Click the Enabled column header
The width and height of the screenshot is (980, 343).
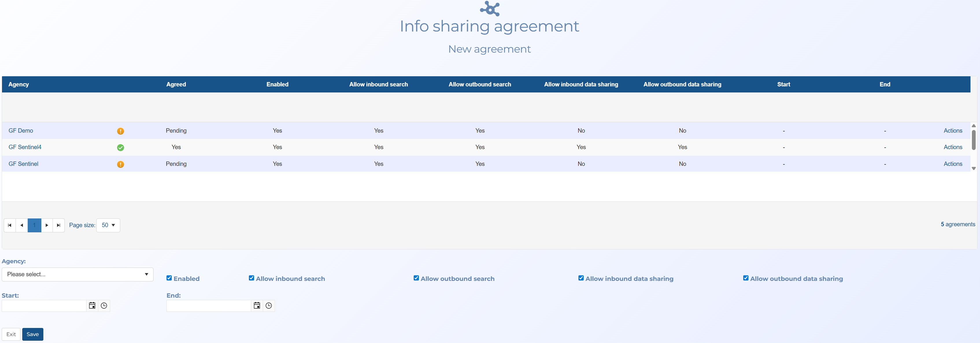tap(277, 84)
